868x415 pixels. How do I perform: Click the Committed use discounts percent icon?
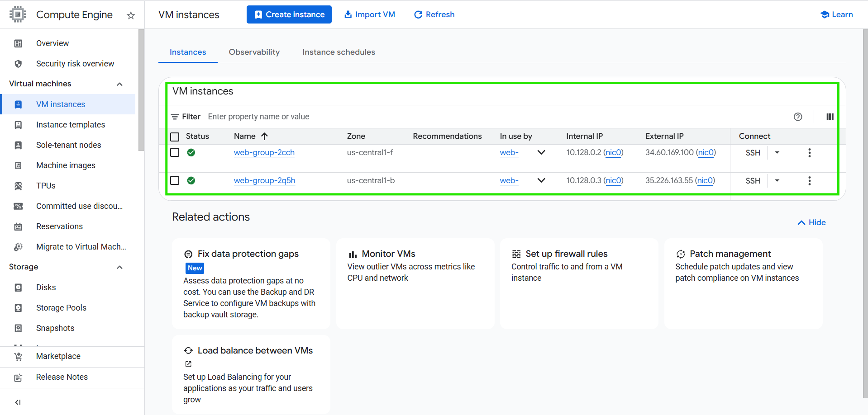coord(18,206)
